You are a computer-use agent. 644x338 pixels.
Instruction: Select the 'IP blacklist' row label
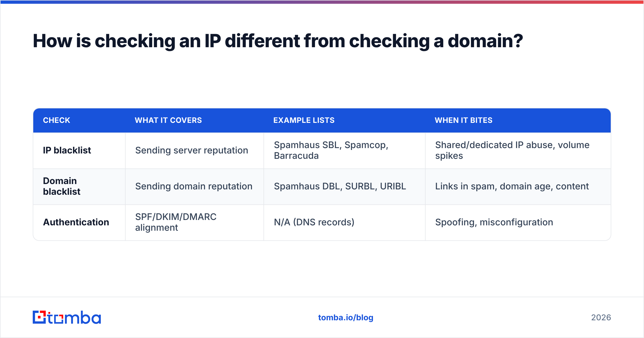coord(67,150)
